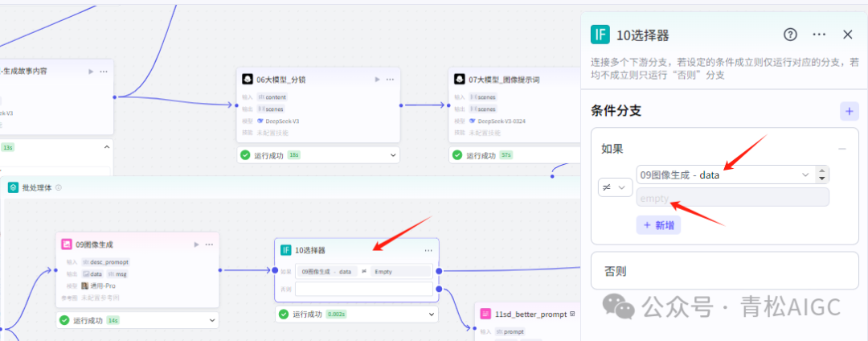Viewport: 868px width, 341px height.
Task: Run the 06大模型_分镜 node with play icon
Action: (378, 79)
